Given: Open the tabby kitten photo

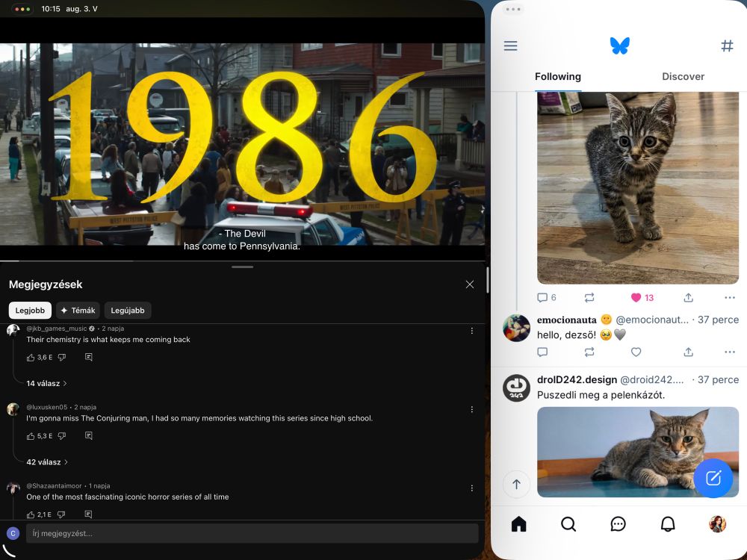Looking at the screenshot, I should coord(637,188).
